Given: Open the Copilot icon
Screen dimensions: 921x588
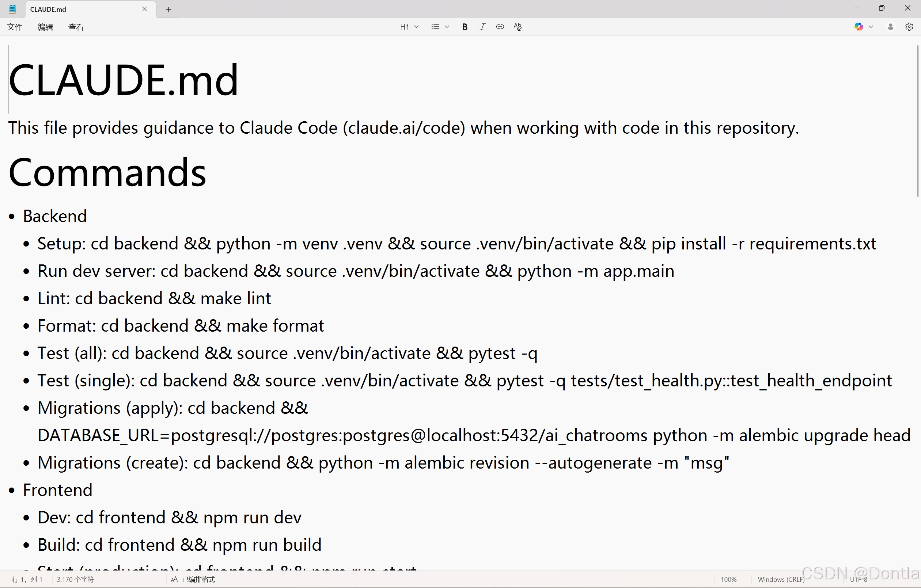Looking at the screenshot, I should (x=859, y=27).
